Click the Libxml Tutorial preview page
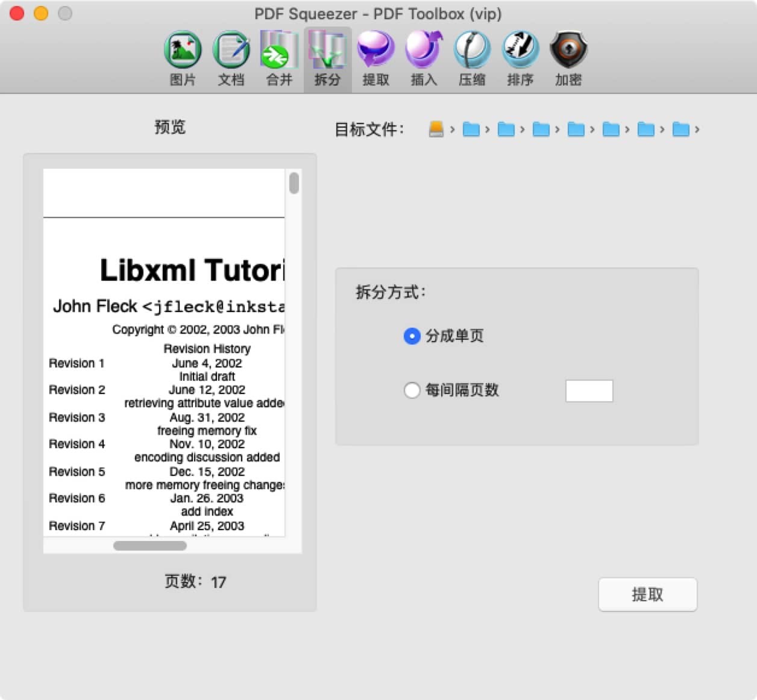 [164, 352]
